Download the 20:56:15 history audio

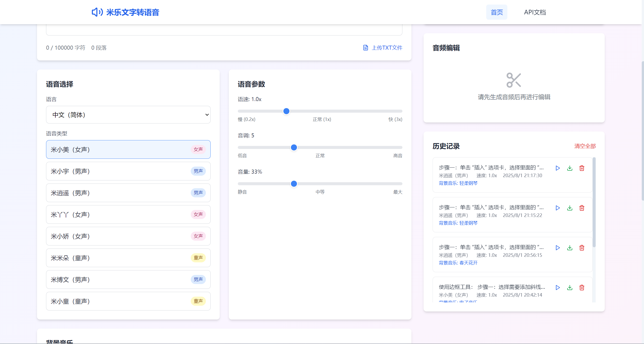(x=570, y=248)
